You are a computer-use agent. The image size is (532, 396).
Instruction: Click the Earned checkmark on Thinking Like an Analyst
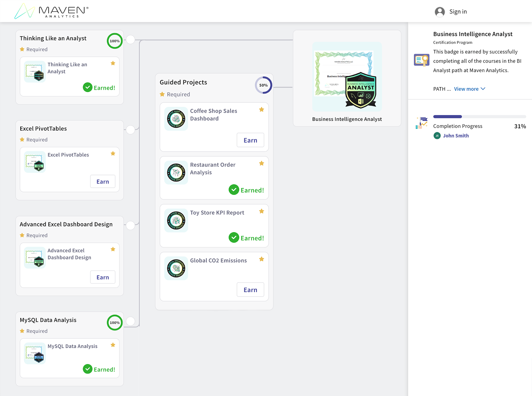pyautogui.click(x=87, y=88)
